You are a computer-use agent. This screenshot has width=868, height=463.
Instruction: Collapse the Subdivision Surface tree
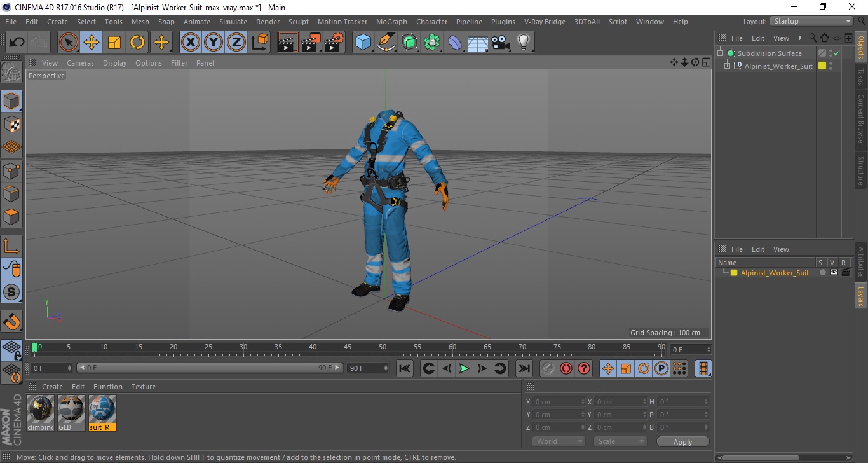point(721,53)
